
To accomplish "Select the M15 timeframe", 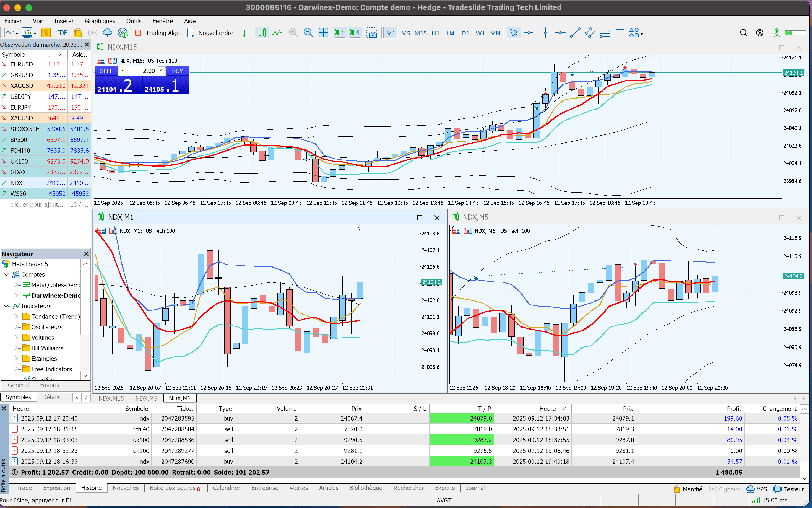I will click(420, 33).
